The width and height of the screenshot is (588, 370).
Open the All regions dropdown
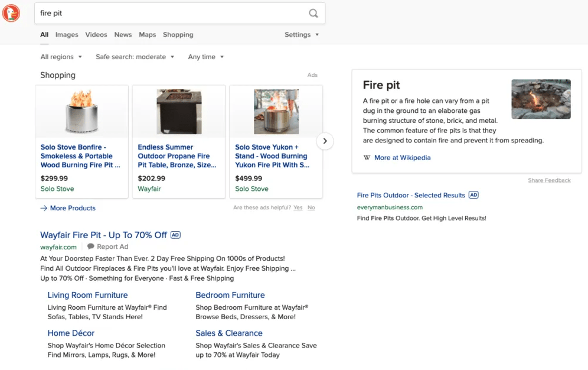pos(61,57)
